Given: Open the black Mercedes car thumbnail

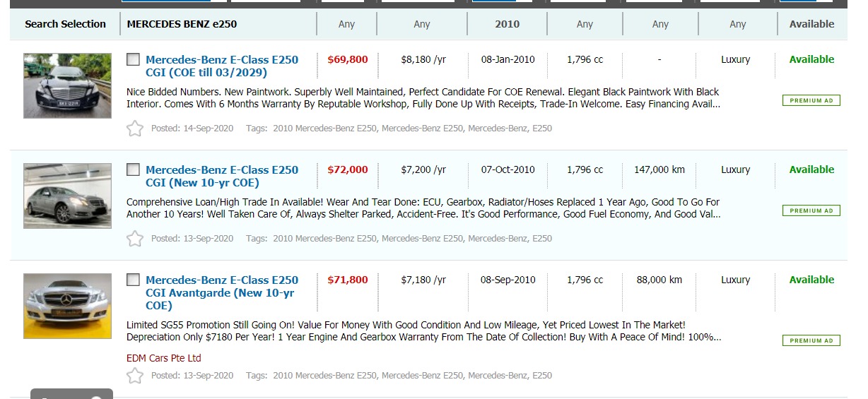Looking at the screenshot, I should [67, 85].
